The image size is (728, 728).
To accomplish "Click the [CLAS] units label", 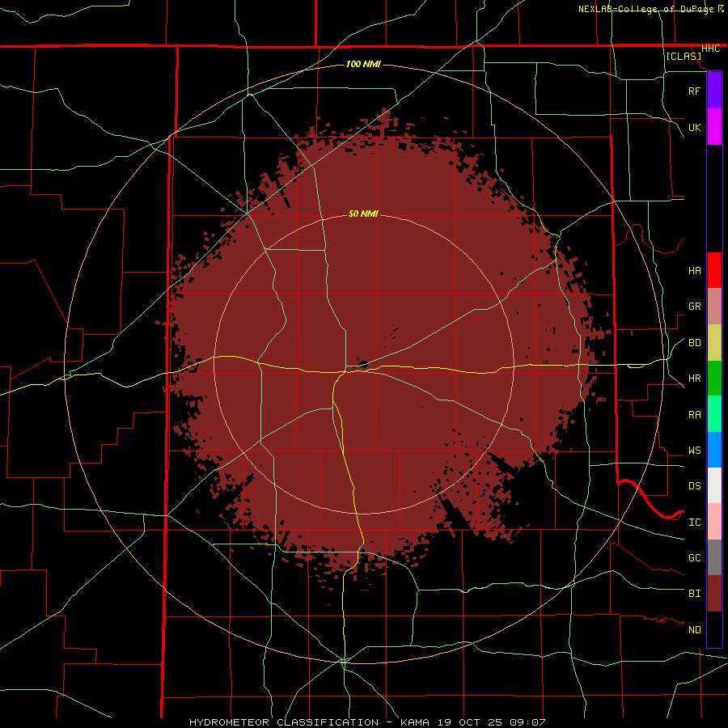I will point(684,56).
